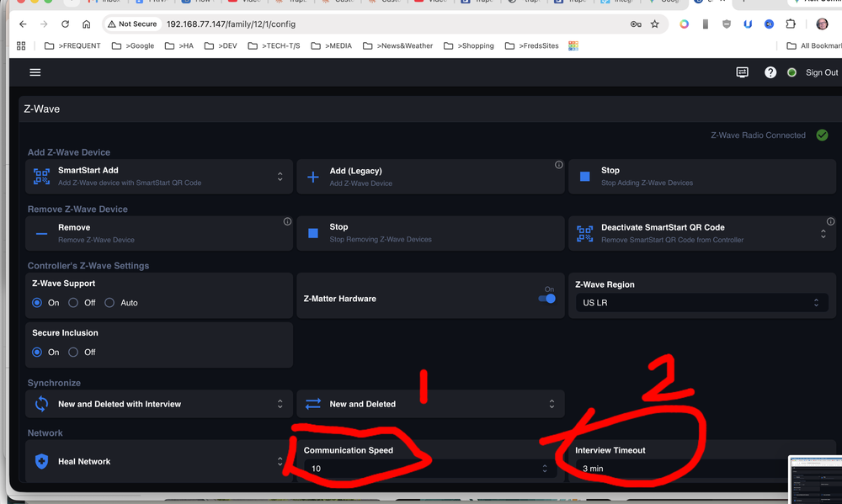Set Z-Wave Support to On

[x=37, y=303]
